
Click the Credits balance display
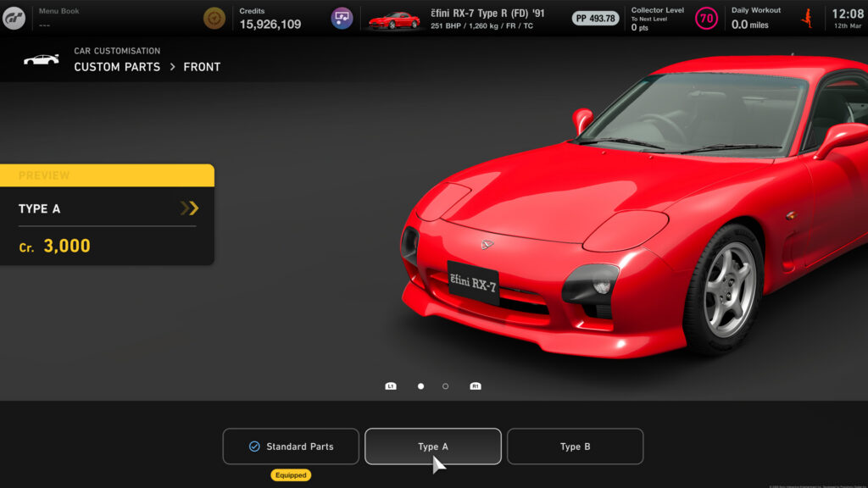pyautogui.click(x=271, y=17)
